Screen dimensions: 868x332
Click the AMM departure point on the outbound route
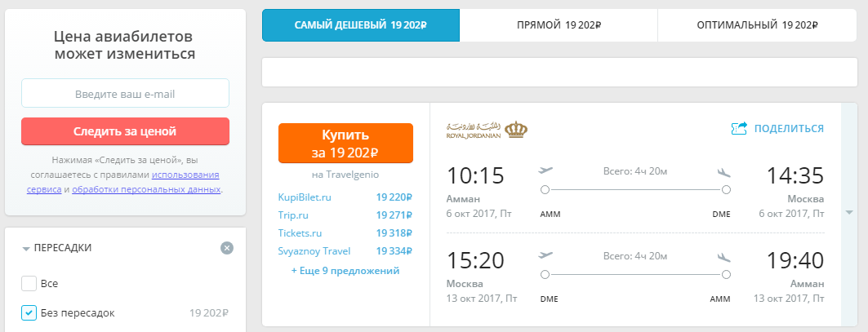[545, 190]
